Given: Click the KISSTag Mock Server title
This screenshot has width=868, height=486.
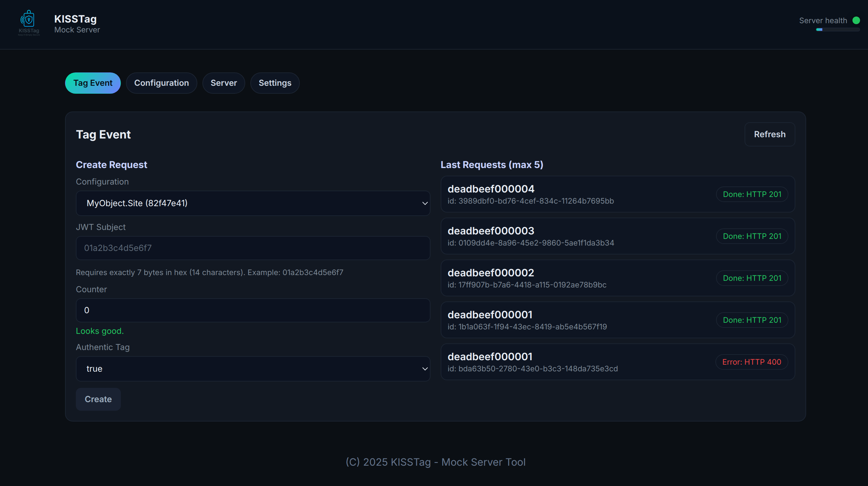Looking at the screenshot, I should click(77, 24).
